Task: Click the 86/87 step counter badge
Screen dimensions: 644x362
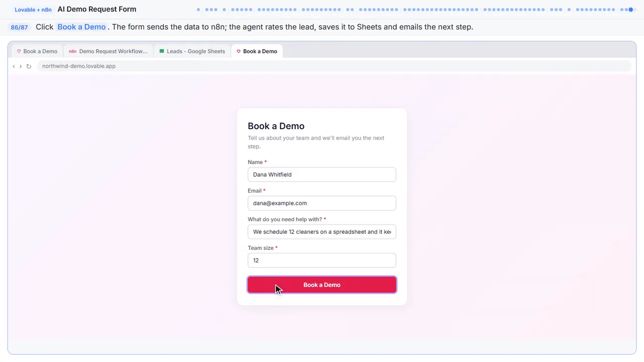Action: pyautogui.click(x=20, y=27)
